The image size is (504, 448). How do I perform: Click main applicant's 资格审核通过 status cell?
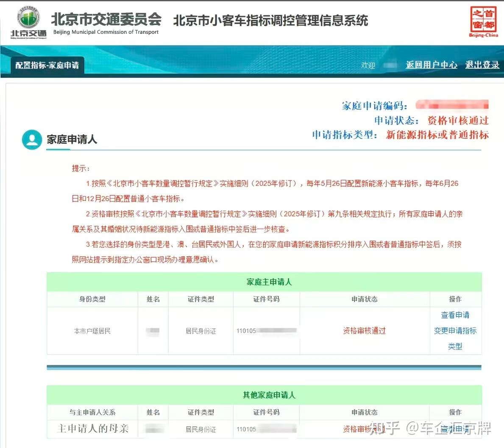364,331
